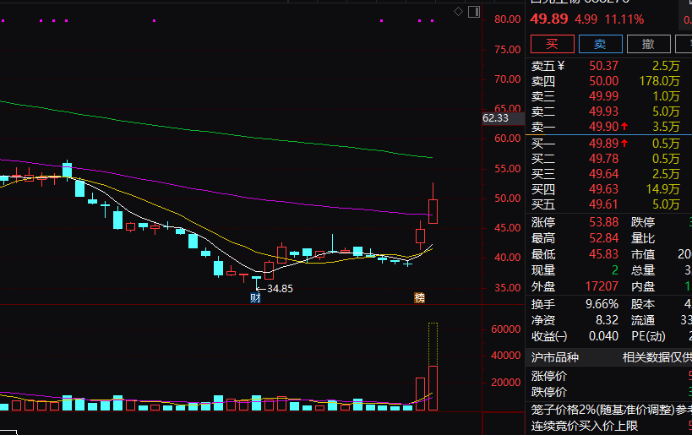Click the 撤 cancel order button

point(648,44)
